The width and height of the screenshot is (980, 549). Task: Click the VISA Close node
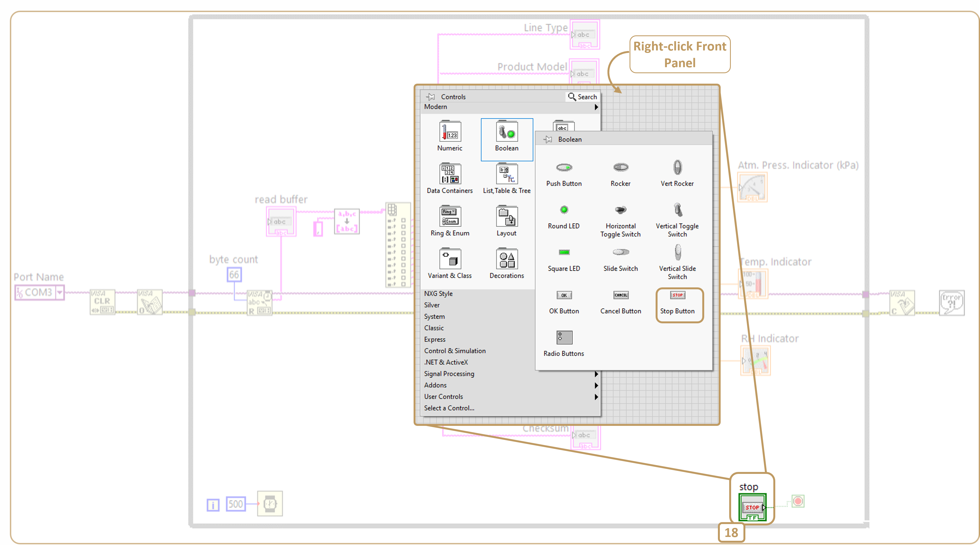click(x=902, y=303)
